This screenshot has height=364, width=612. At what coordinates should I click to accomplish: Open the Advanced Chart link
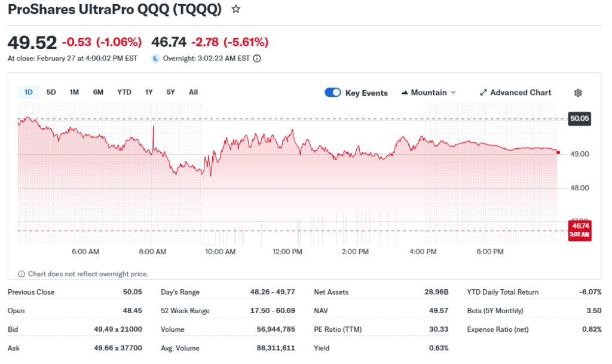(x=521, y=93)
